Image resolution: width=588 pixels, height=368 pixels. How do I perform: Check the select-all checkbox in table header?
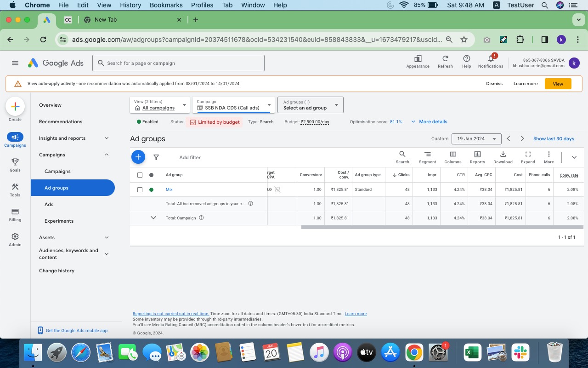click(x=140, y=175)
